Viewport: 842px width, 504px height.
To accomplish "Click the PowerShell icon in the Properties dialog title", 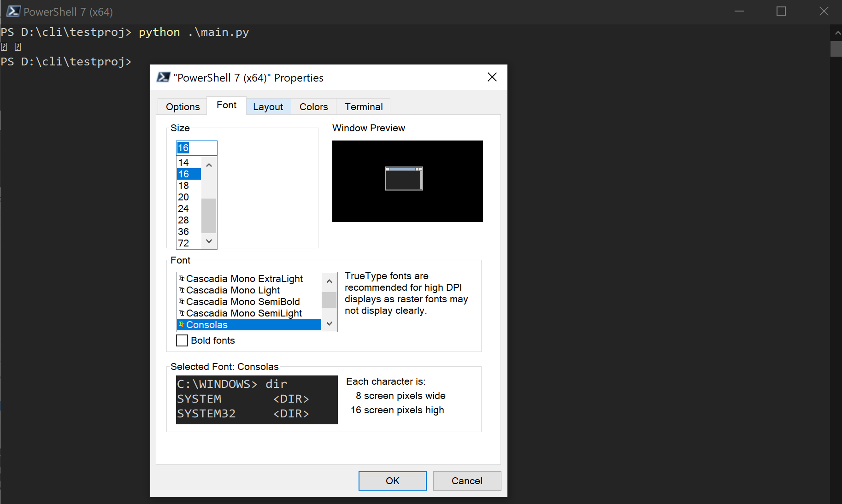I will tap(163, 77).
